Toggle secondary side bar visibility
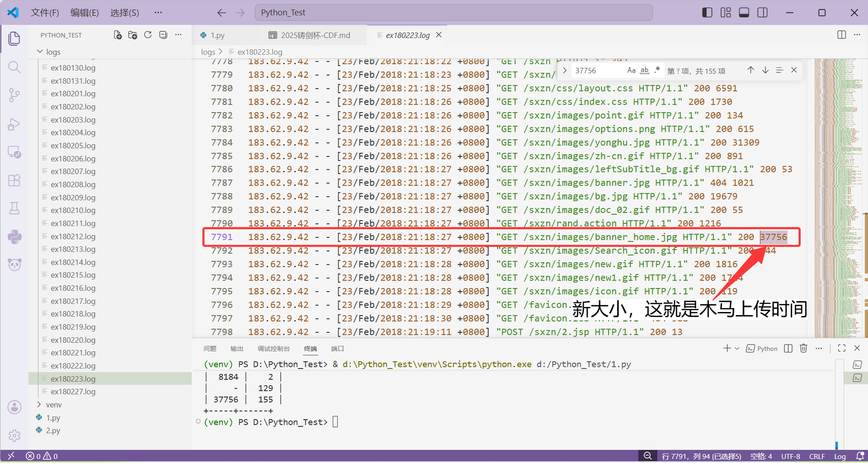The height and width of the screenshot is (463, 868). coord(763,13)
